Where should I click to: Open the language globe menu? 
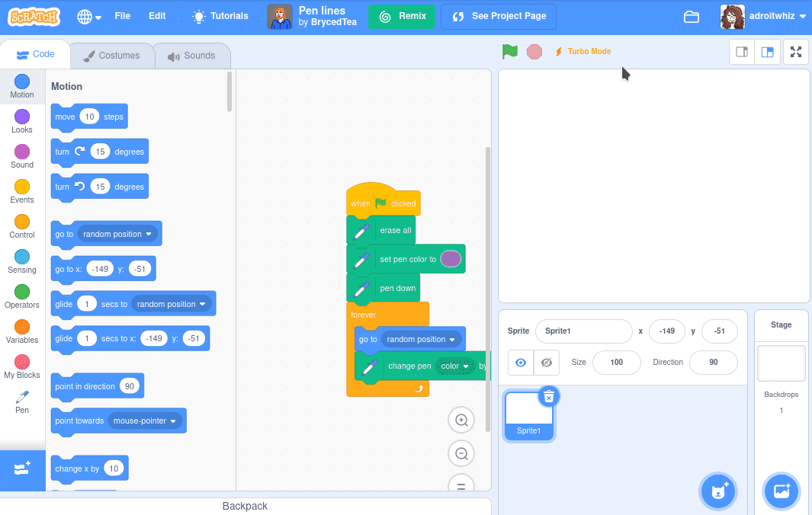pyautogui.click(x=89, y=17)
